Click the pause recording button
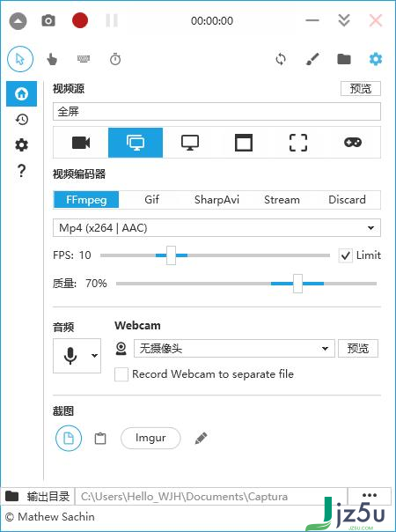 (112, 20)
